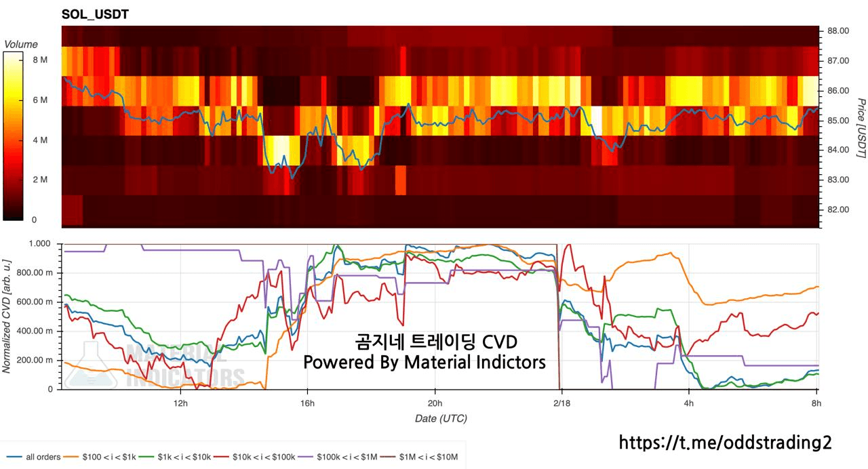Click the "Price [USDT]" axis title
868x469 pixels.
click(861, 128)
